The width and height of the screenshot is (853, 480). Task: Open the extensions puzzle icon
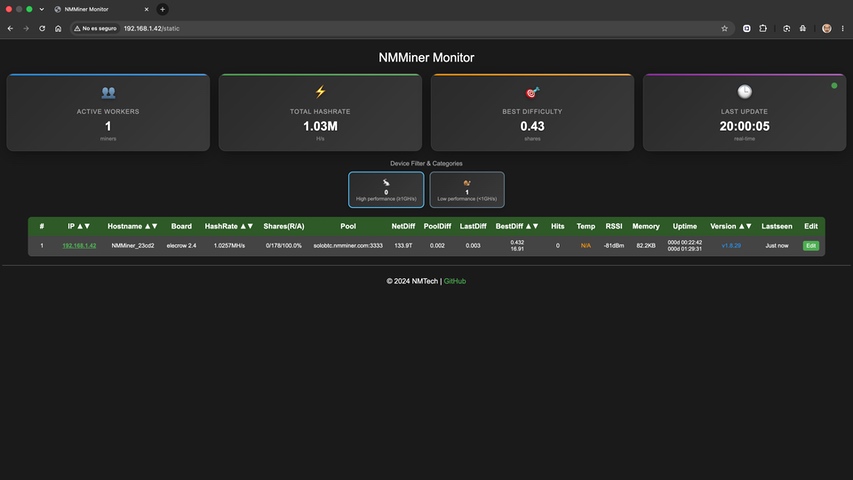(763, 28)
